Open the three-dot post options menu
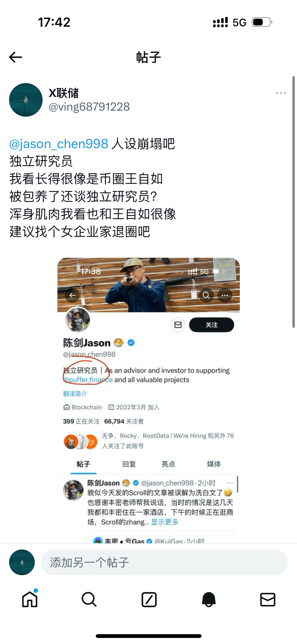The width and height of the screenshot is (297, 644). [x=281, y=93]
